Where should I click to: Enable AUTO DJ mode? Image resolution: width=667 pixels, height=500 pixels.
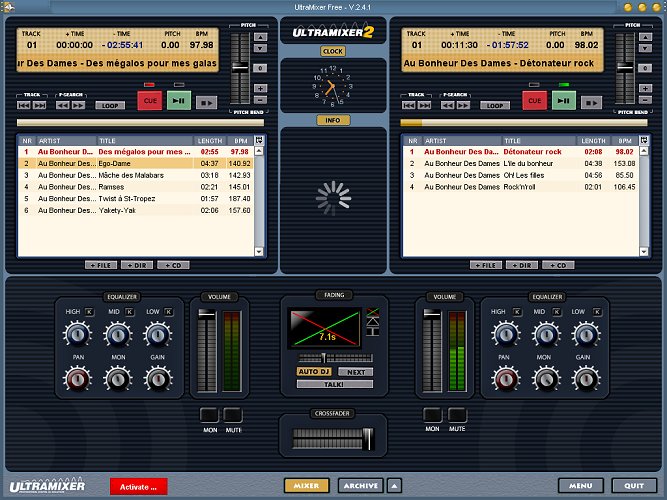pos(314,371)
